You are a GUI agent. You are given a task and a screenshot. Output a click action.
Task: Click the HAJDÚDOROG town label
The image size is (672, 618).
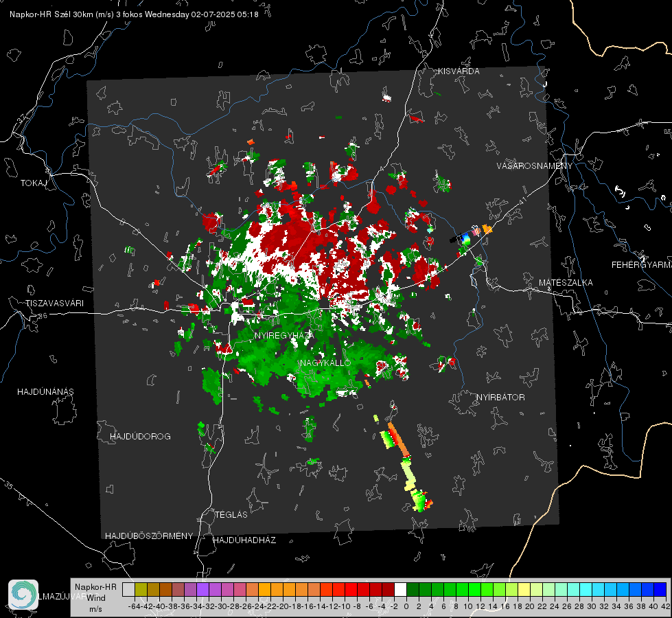(x=140, y=437)
